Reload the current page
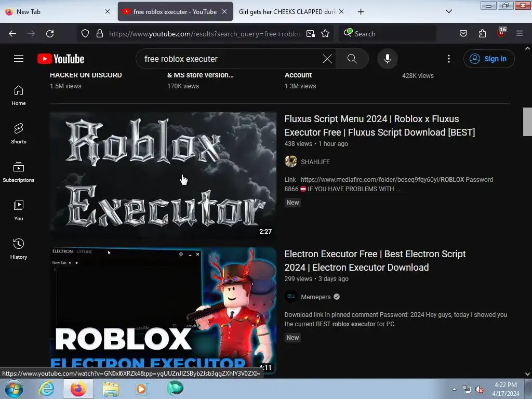 (x=50, y=34)
